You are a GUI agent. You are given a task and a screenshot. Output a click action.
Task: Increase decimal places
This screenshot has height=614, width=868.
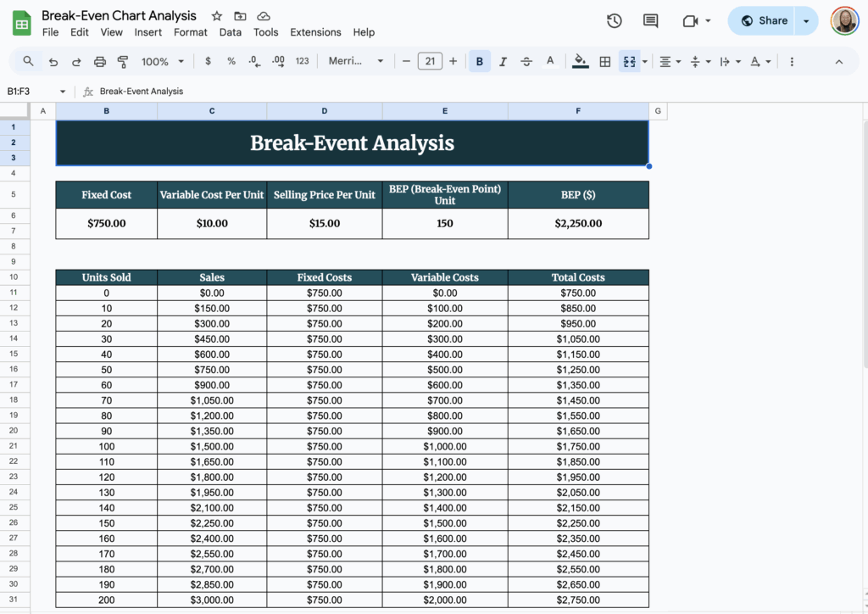[x=277, y=61]
